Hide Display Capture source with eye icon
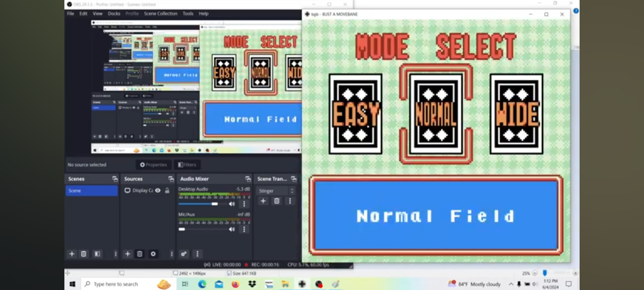The width and height of the screenshot is (644, 290). tap(158, 190)
